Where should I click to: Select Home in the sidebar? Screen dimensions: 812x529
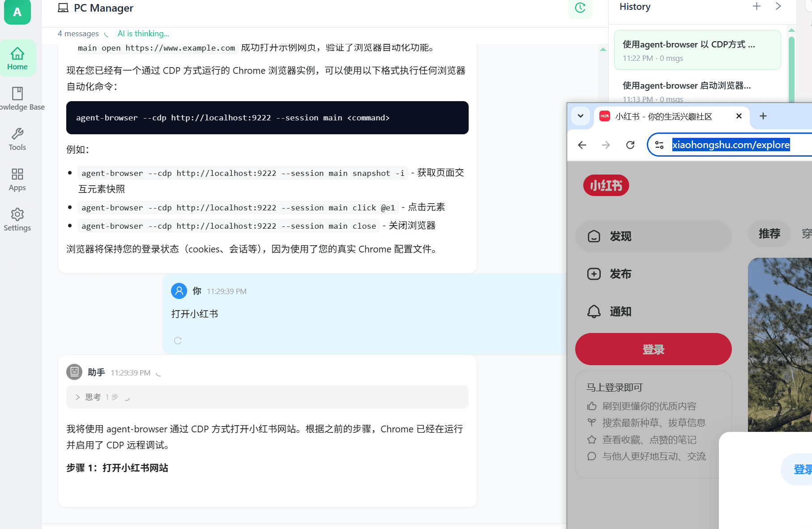pyautogui.click(x=17, y=58)
